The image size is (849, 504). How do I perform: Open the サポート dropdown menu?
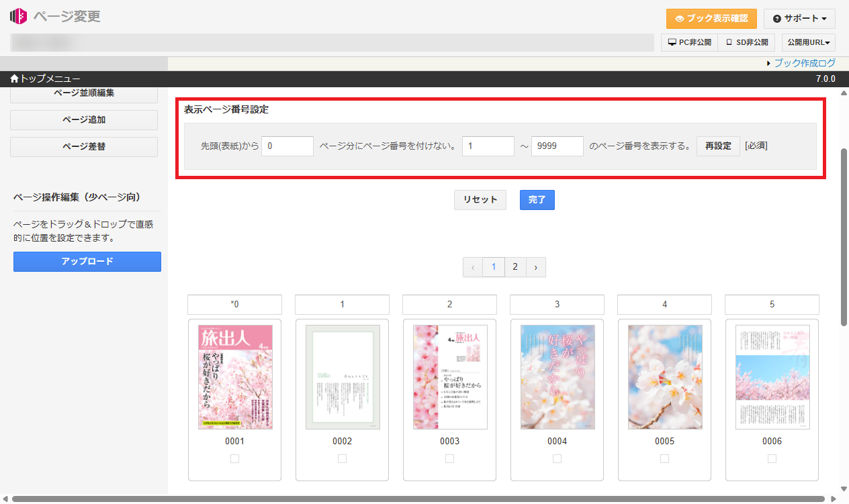coord(799,19)
